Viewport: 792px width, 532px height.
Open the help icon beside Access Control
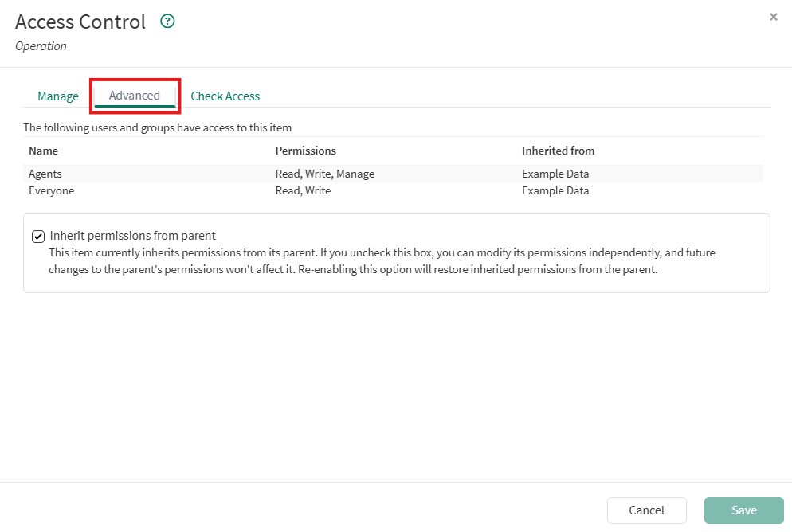coord(167,22)
